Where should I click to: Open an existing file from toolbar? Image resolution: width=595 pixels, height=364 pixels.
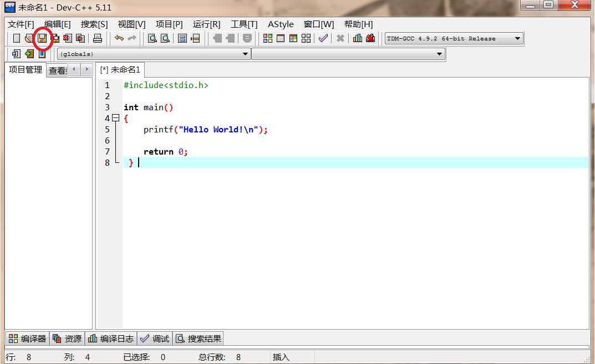[x=28, y=38]
